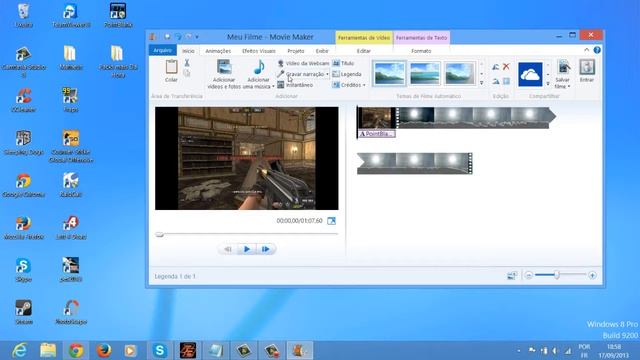Toggle full-screen preview icon beside timecode

[x=331, y=221]
